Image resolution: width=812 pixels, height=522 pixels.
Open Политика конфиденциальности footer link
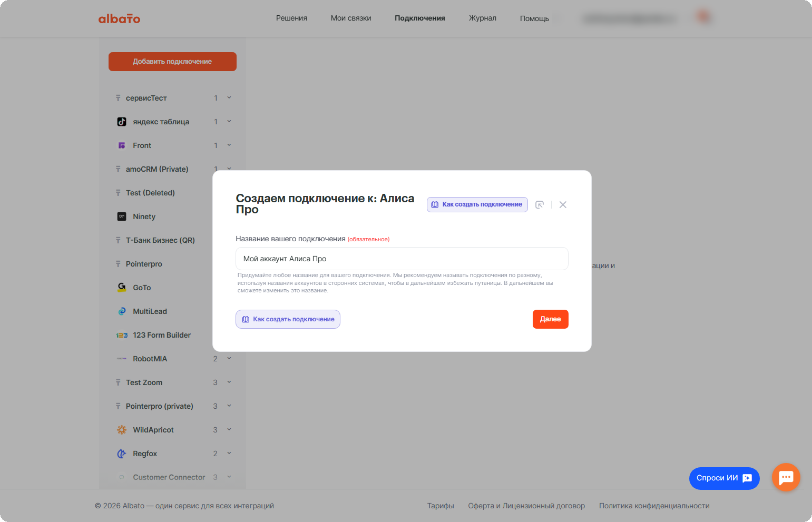pyautogui.click(x=654, y=506)
